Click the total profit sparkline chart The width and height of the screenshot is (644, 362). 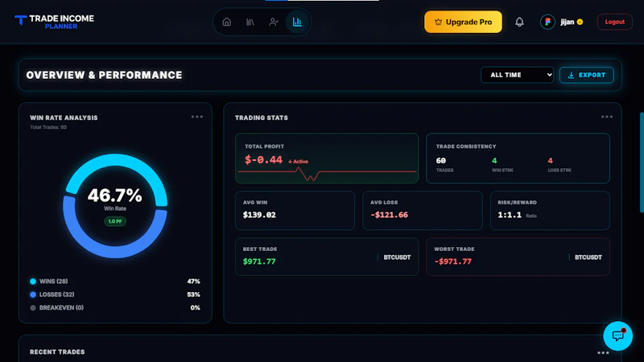coord(327,174)
